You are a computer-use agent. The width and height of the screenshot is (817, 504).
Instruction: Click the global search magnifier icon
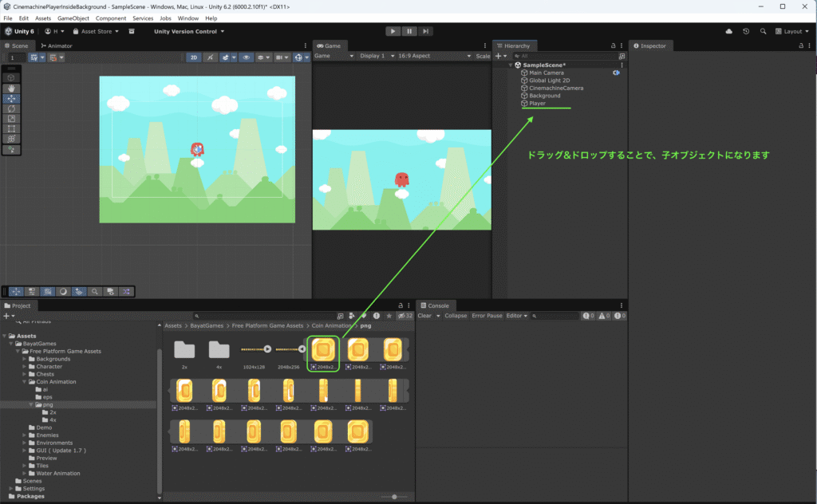pyautogui.click(x=762, y=31)
